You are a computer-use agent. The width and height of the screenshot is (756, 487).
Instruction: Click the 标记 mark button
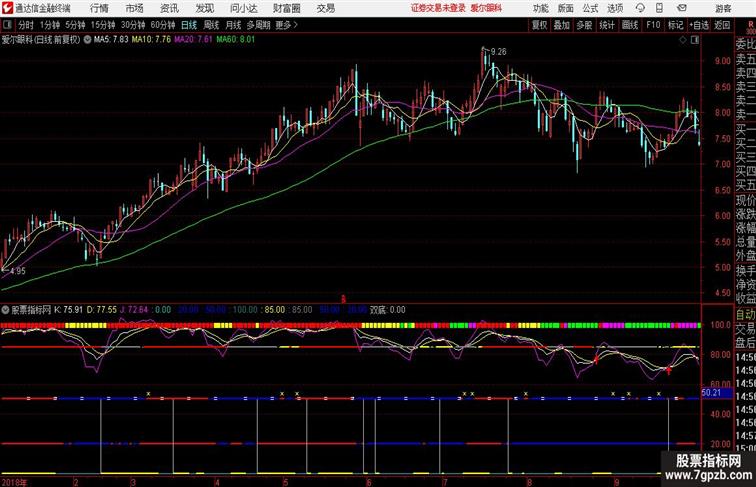tap(675, 25)
